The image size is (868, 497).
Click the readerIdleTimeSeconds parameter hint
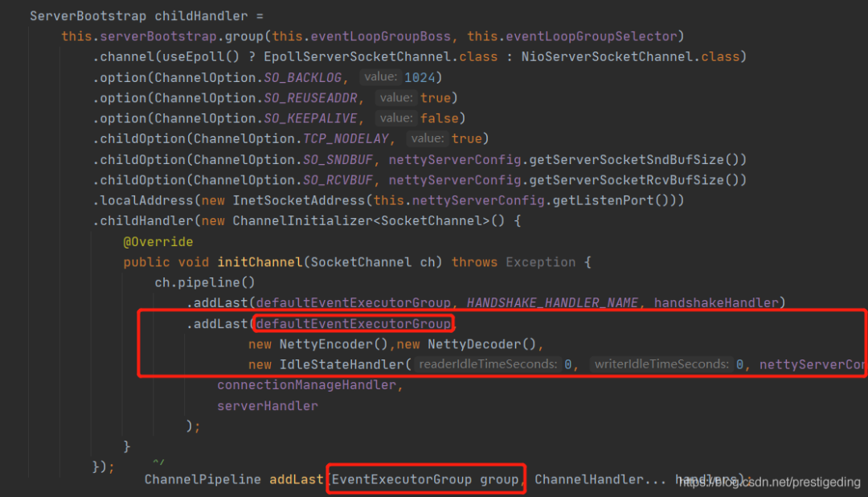point(488,364)
